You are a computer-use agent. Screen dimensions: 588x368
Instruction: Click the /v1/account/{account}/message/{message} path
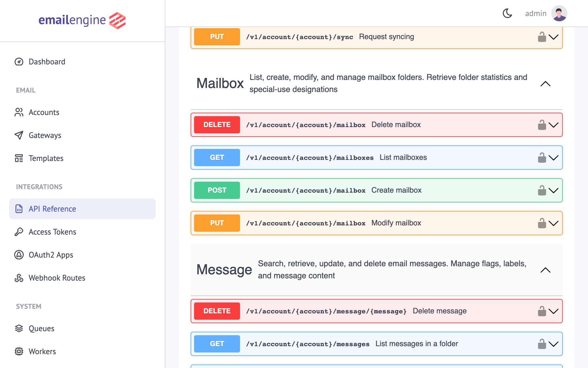tap(326, 311)
